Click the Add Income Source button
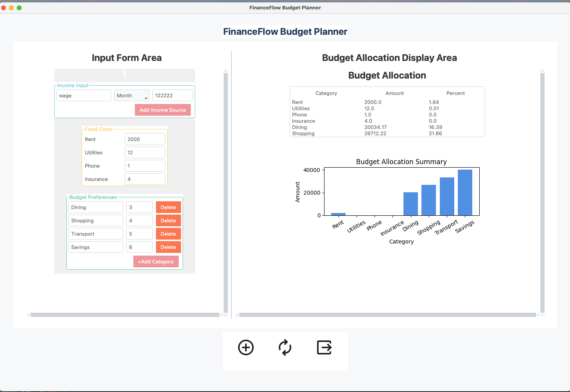Viewport: 570px width, 392px height. coord(163,110)
